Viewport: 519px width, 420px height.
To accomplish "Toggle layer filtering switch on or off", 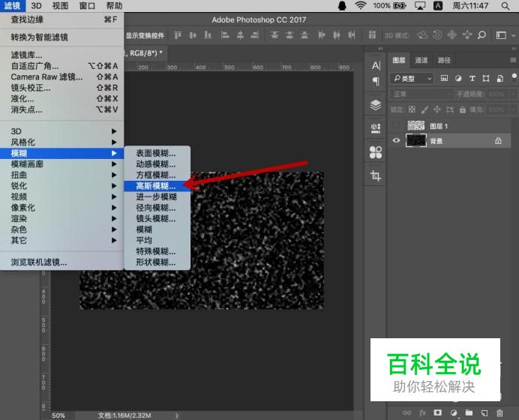I will pos(514,79).
